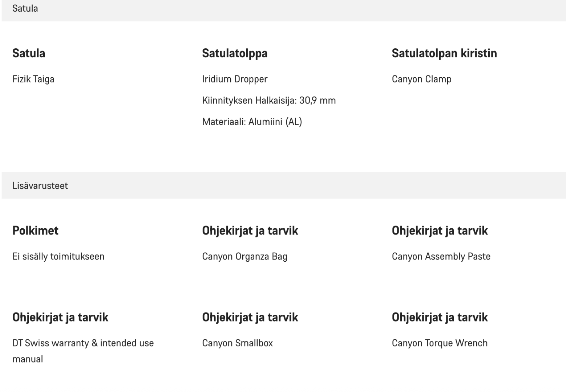Click heading above Canyon Assembly Paste
This screenshot has height=392, width=566.
click(440, 230)
